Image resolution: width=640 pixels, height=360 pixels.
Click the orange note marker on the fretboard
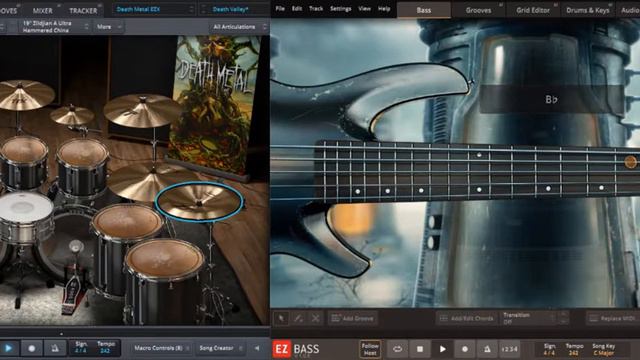click(631, 162)
